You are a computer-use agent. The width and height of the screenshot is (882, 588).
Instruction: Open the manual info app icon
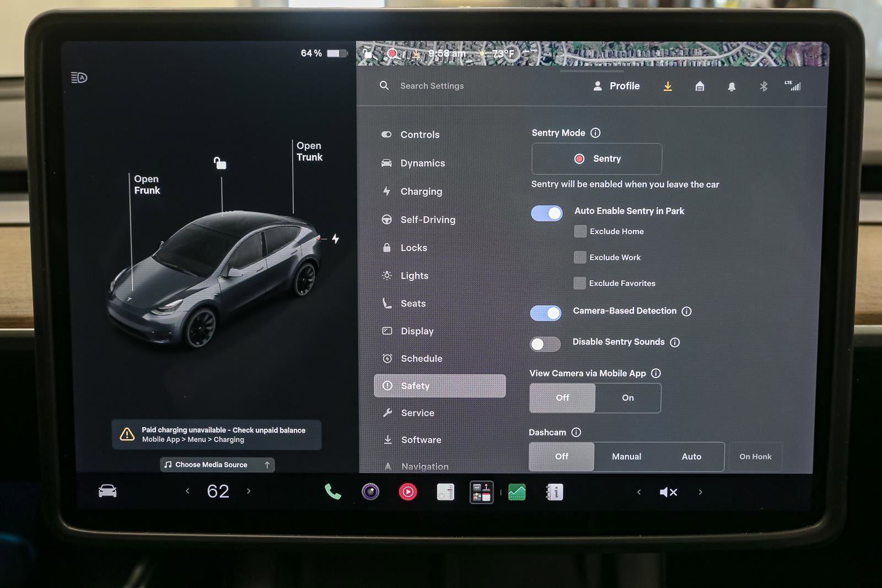tap(555, 492)
